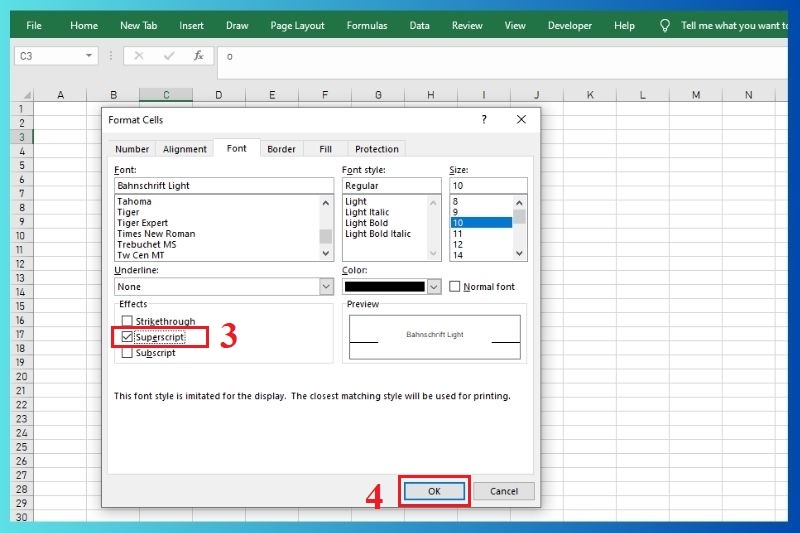Uncheck the Superscript checkbox

pos(127,337)
